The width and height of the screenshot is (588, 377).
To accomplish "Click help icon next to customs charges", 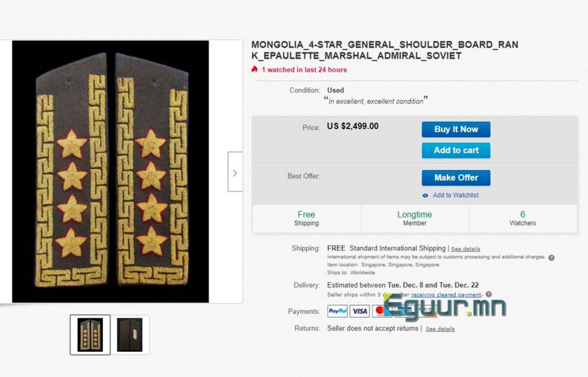I will 551,258.
